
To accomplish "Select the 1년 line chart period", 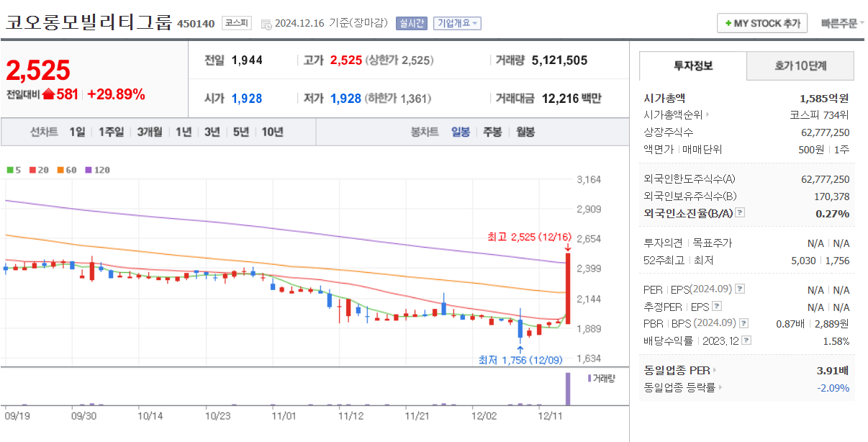I will coord(184,132).
